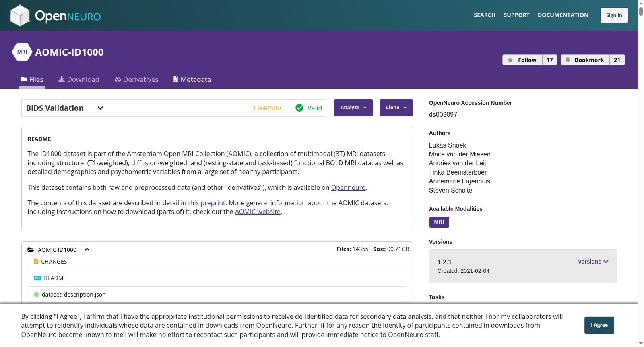Click the Metadata file icon
644x347 pixels.
[x=176, y=79]
